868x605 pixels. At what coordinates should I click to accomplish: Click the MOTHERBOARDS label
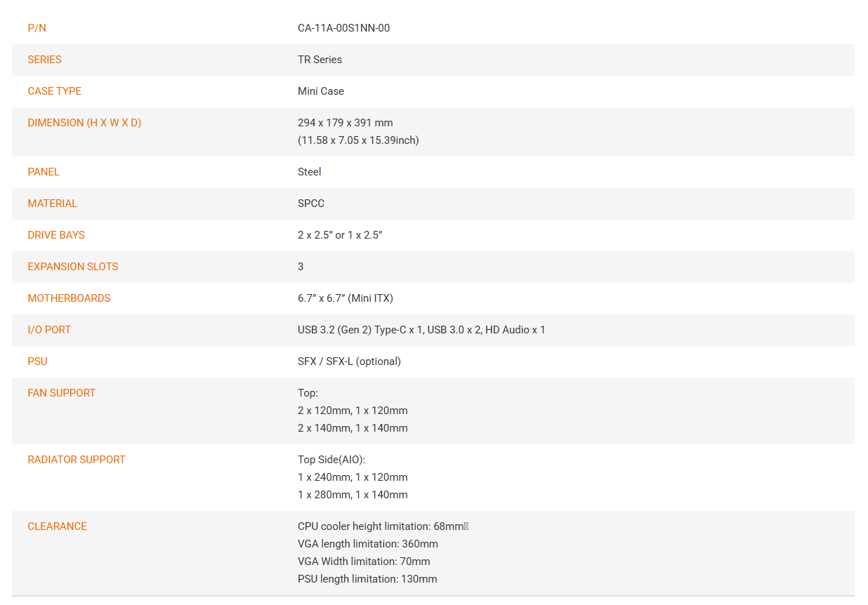[x=69, y=298]
